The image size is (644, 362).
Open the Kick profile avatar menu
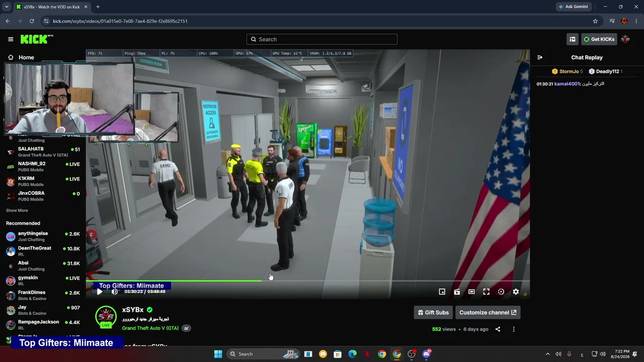625,39
